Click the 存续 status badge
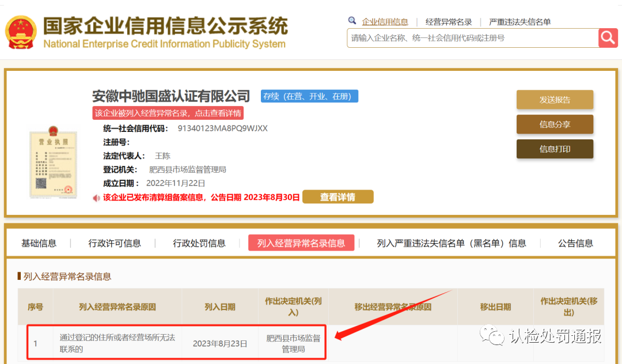This screenshot has height=364, width=622. point(309,96)
